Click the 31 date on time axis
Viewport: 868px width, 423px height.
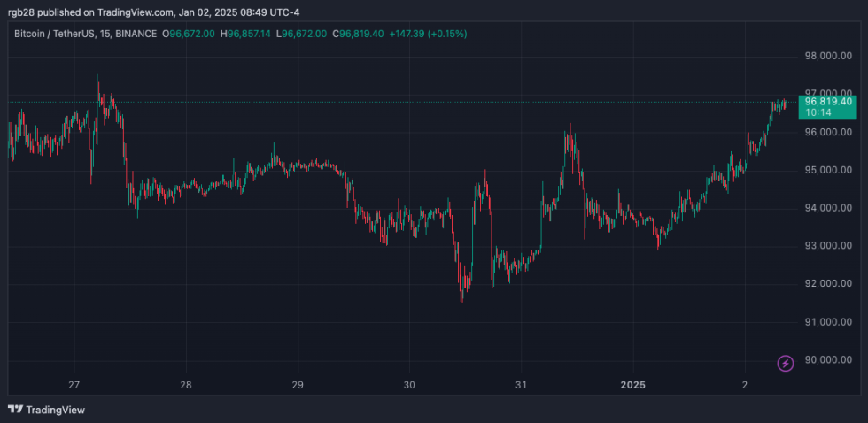point(521,385)
